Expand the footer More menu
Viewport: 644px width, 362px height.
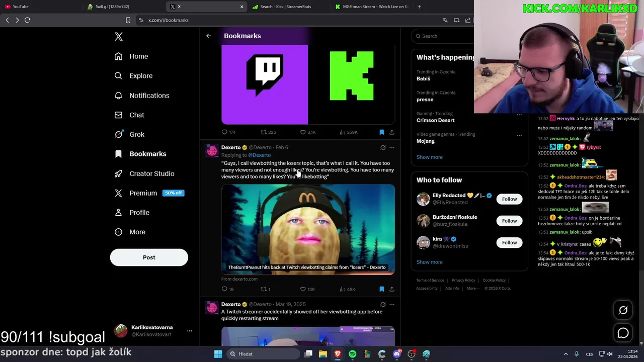pos(473,288)
